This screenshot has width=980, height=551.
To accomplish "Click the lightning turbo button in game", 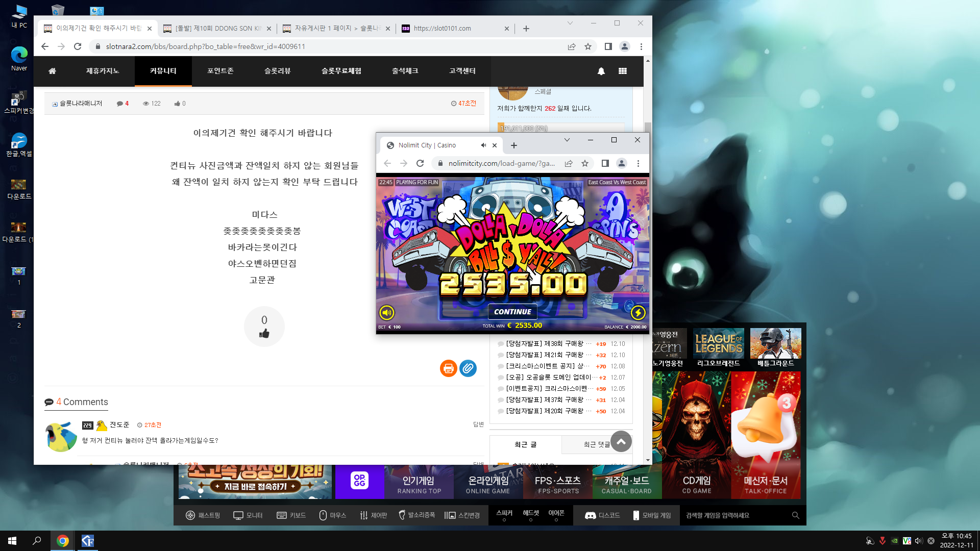I will point(638,312).
